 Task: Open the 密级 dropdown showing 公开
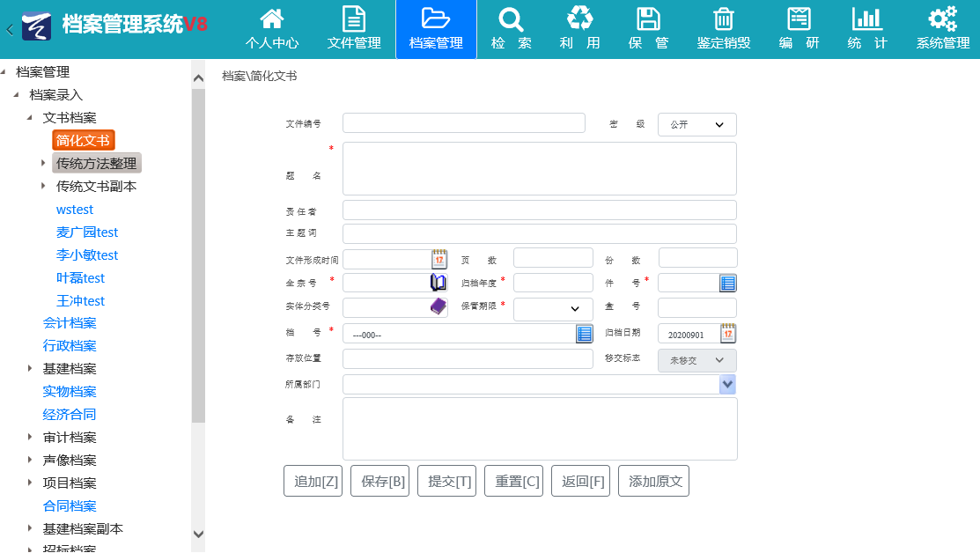tap(696, 125)
